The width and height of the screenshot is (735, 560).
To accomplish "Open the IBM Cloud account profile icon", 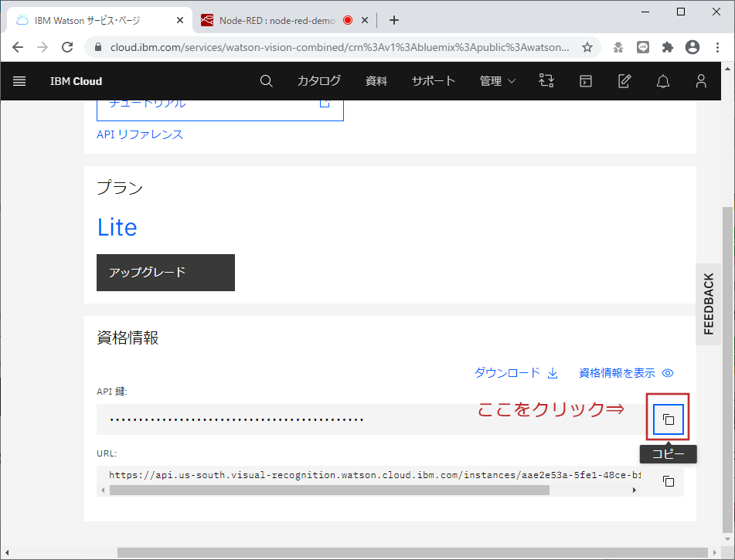I will tap(701, 81).
